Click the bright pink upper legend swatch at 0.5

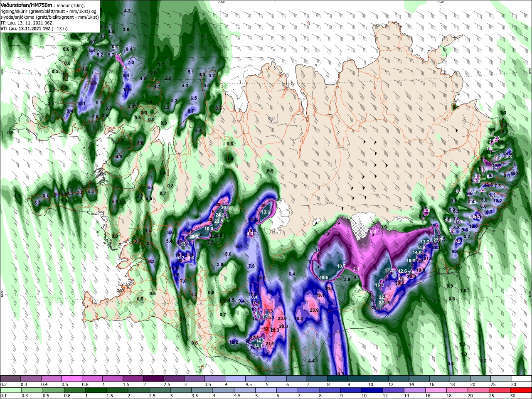click(71, 379)
